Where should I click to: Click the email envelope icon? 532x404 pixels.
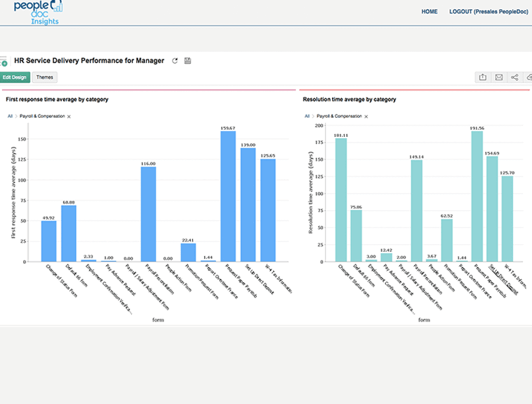coord(499,77)
